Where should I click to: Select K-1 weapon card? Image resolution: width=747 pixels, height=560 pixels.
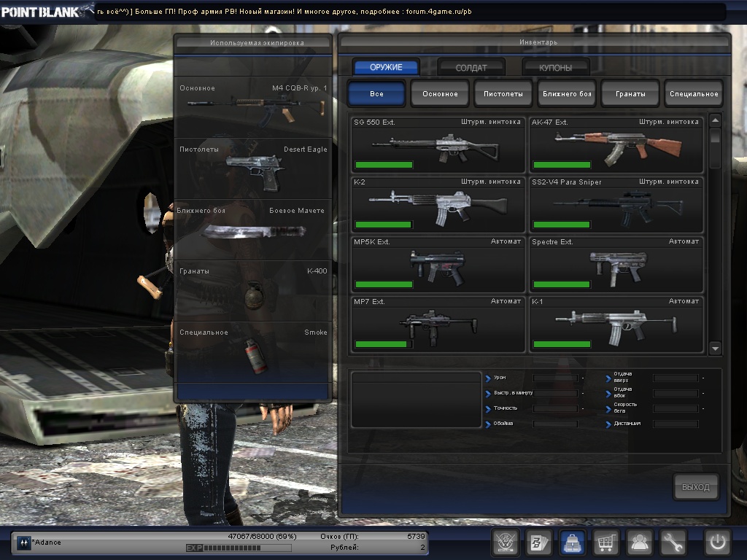[616, 324]
